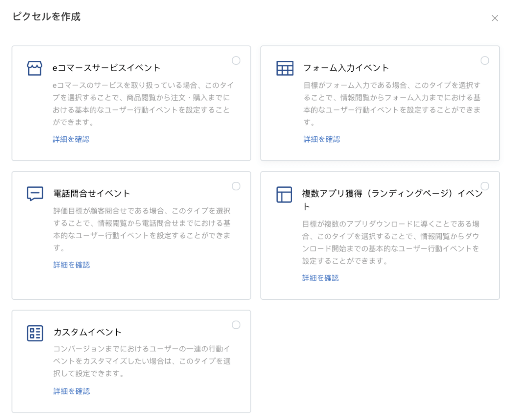Click the eコマースサービスイベント title
This screenshot has width=513, height=420.
pyautogui.click(x=107, y=68)
